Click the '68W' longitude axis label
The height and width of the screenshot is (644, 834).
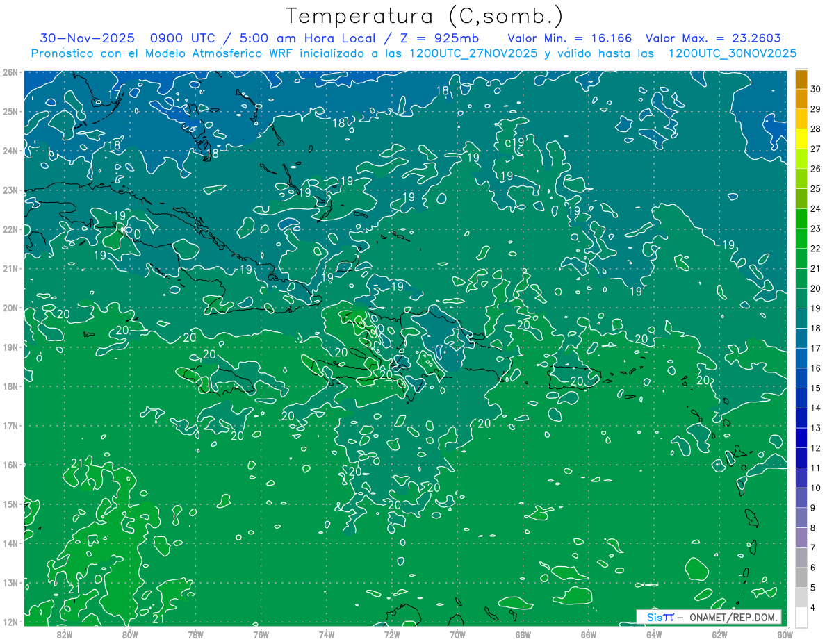523,634
